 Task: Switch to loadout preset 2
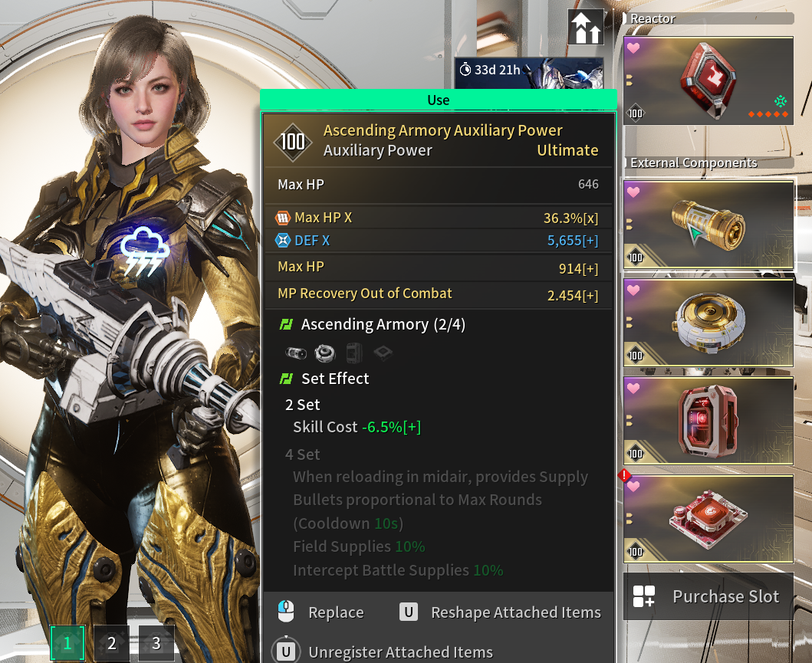[112, 643]
